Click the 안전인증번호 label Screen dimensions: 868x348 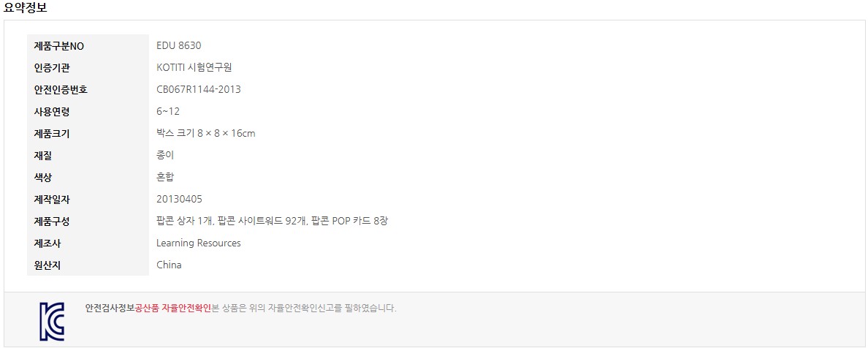click(x=61, y=90)
